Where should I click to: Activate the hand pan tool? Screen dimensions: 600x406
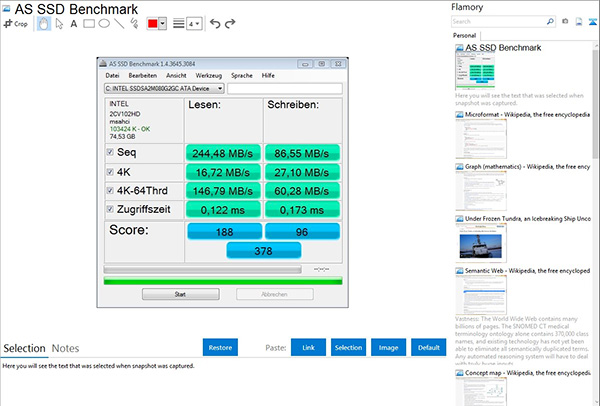[43, 22]
